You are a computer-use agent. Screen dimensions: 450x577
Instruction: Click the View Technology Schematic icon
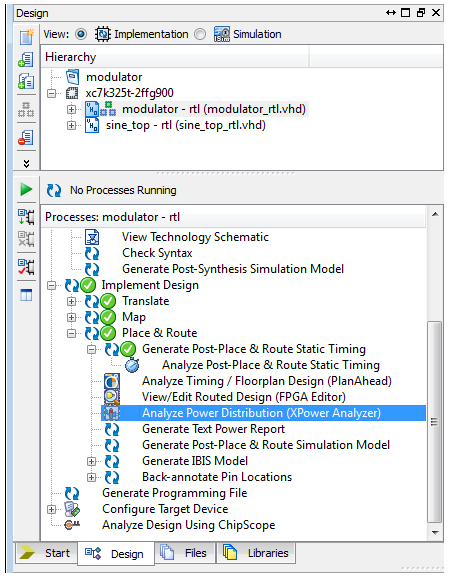[92, 237]
